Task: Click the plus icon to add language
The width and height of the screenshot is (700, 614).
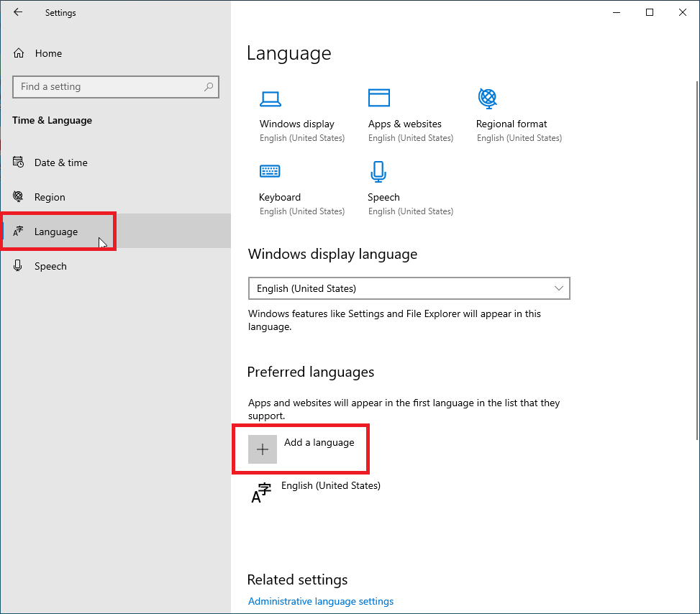Action: (x=263, y=449)
